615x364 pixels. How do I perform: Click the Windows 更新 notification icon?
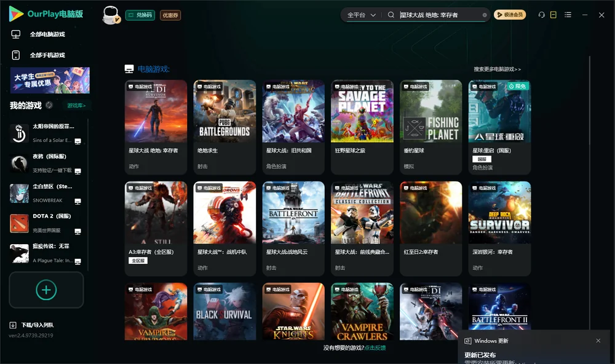[468, 341]
